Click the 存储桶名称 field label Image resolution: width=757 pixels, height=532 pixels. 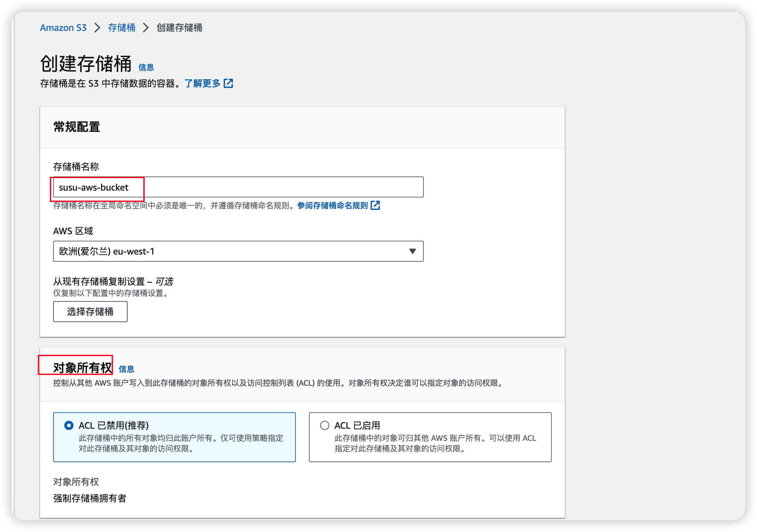coord(76,167)
